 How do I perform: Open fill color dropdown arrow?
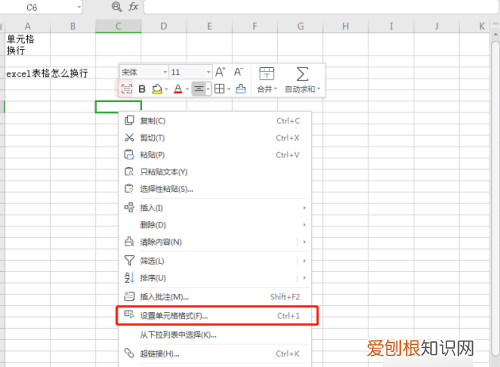pyautogui.click(x=166, y=89)
